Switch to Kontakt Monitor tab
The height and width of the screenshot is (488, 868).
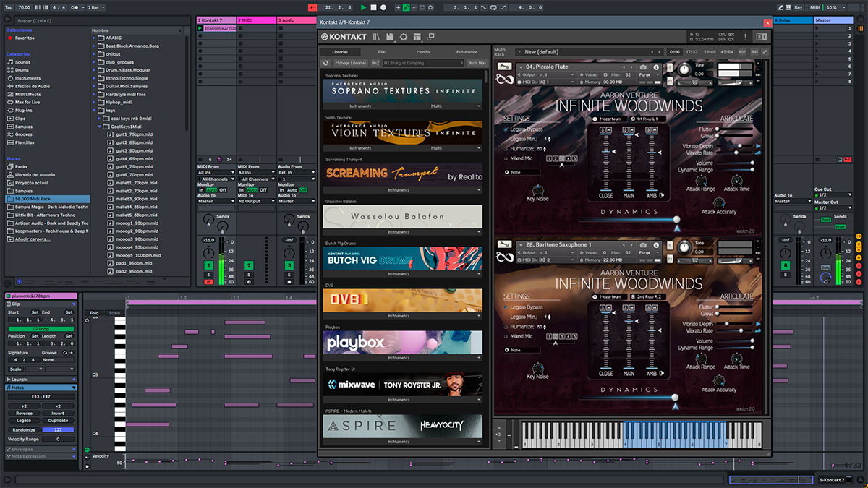click(424, 52)
